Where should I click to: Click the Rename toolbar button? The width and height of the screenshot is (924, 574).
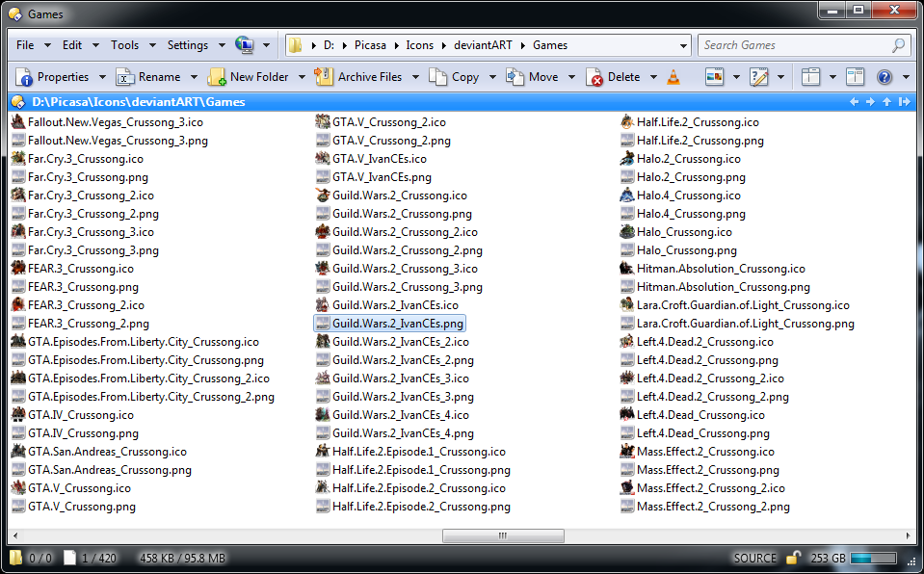click(148, 77)
